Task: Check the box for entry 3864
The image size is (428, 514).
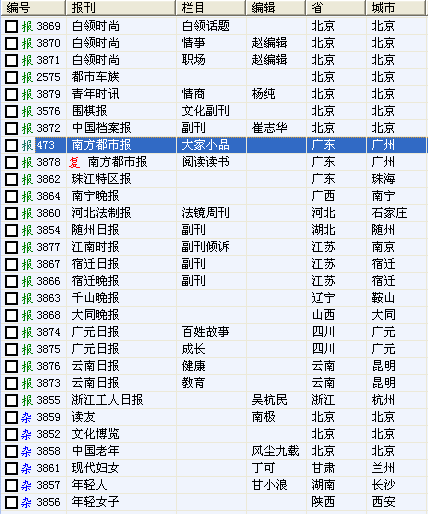Action: tap(12, 196)
